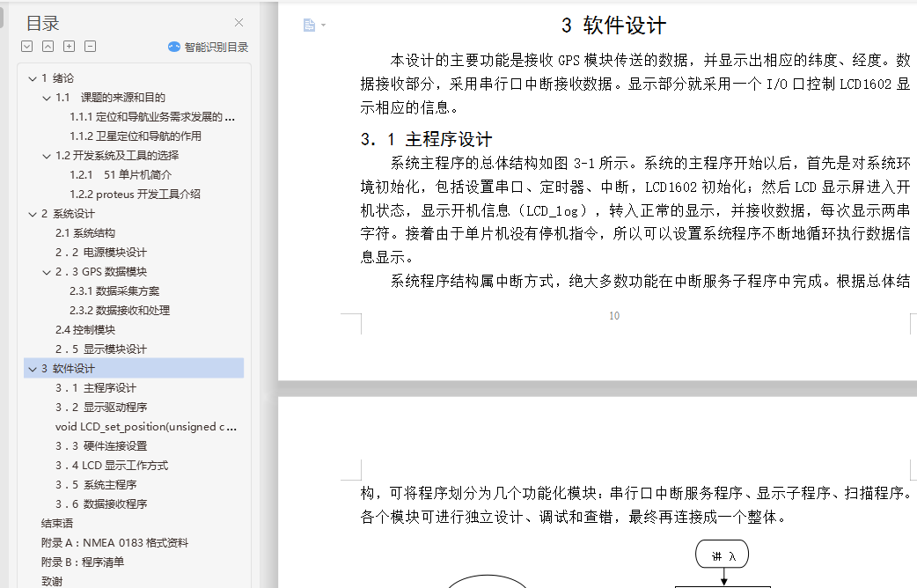This screenshot has height=588, width=917.
Task: Collapse the 1.1 课题的来源和目的 node
Action: [47, 98]
